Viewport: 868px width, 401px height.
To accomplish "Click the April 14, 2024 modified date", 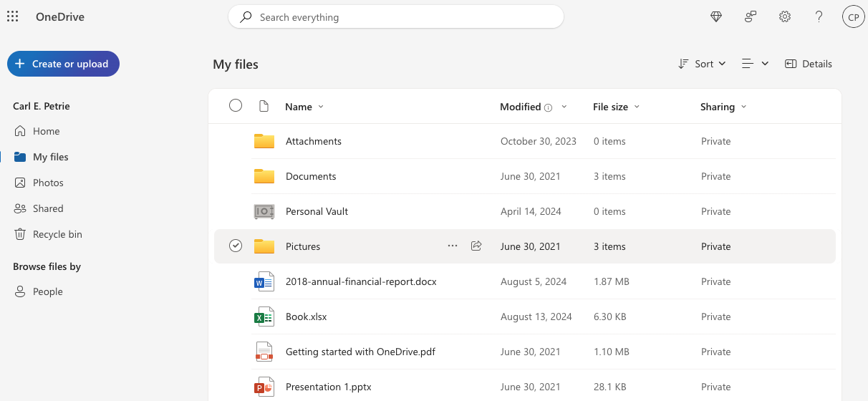I will pyautogui.click(x=531, y=211).
